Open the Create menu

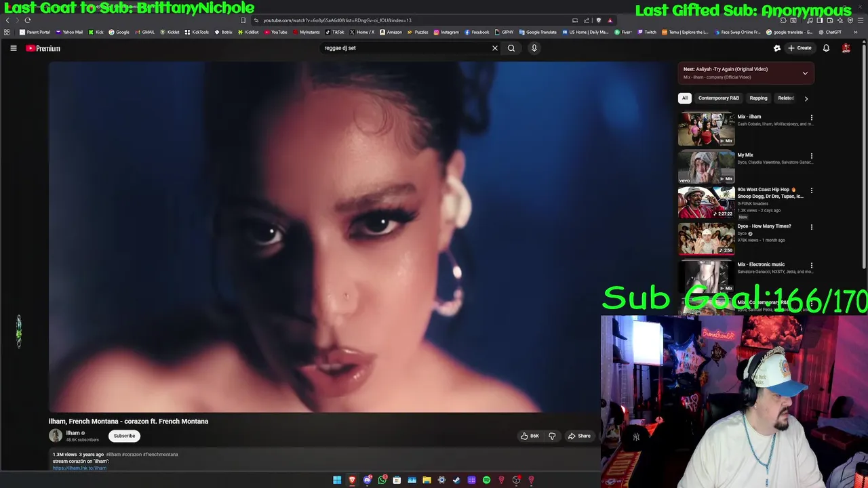tap(800, 48)
